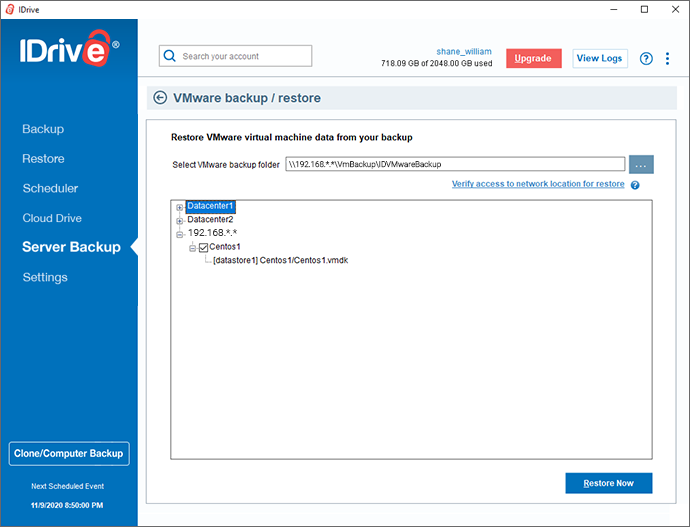
Task: Click the Upgrade button
Action: (x=533, y=59)
